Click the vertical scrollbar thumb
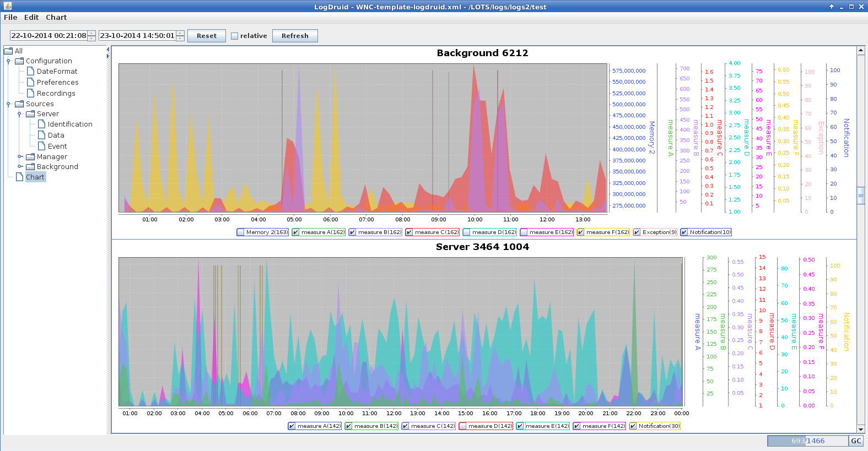The width and height of the screenshot is (868, 451). coord(861,195)
